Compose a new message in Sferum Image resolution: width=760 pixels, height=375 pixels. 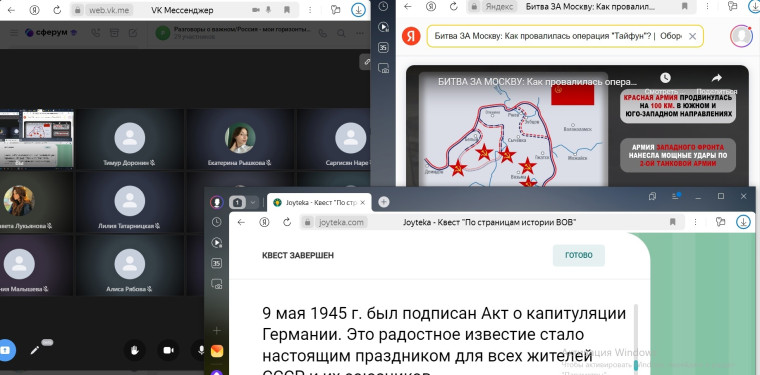[x=132, y=33]
